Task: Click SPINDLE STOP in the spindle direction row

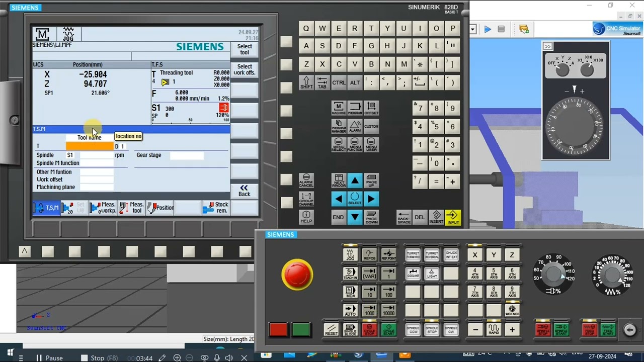Action: coord(432,330)
